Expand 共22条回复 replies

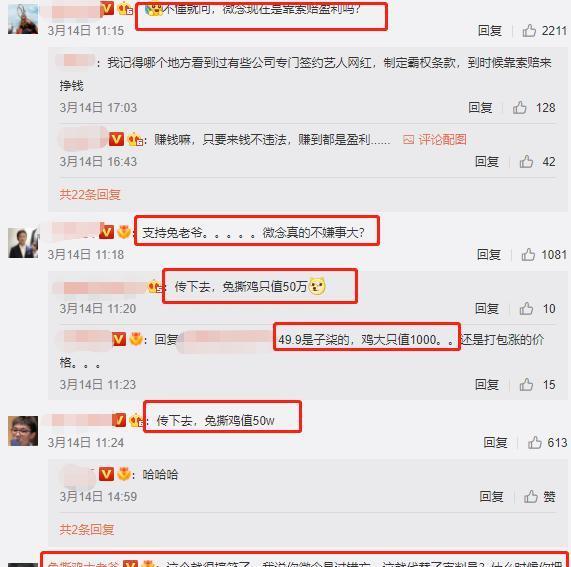pyautogui.click(x=90, y=194)
